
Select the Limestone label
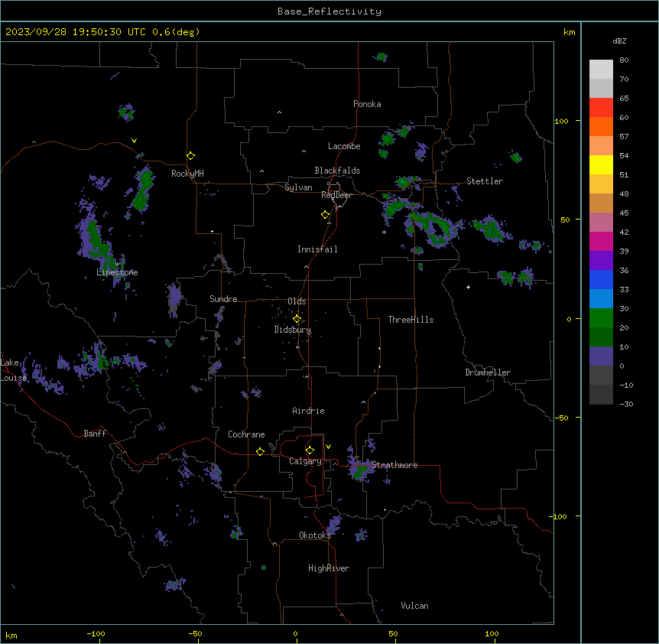[x=117, y=272]
